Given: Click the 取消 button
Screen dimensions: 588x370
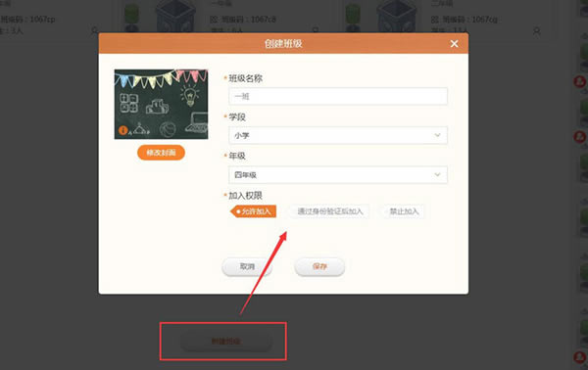Looking at the screenshot, I should click(247, 266).
